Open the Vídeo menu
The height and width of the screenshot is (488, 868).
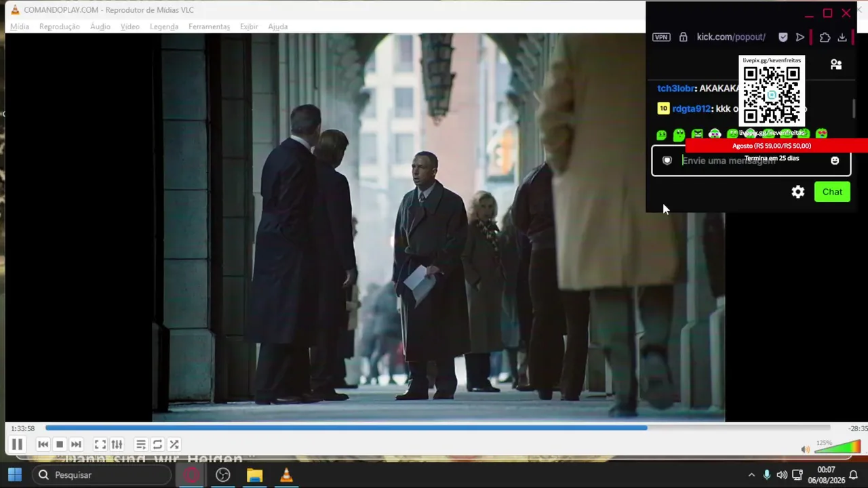pos(130,26)
